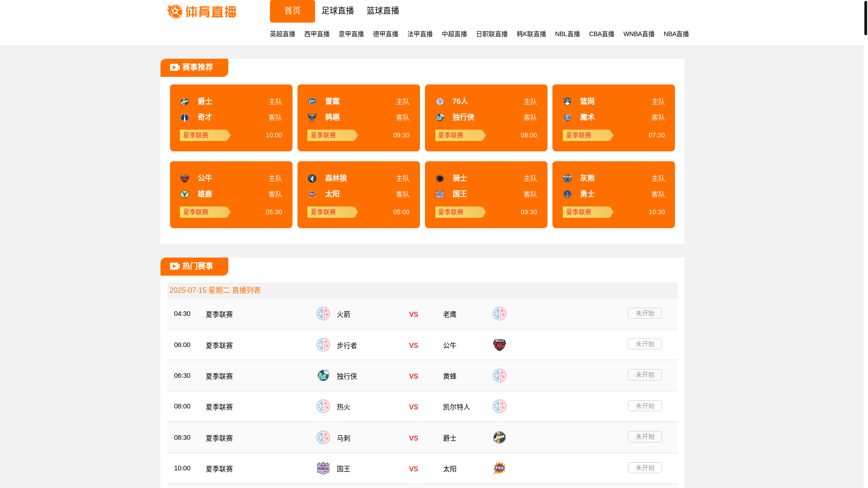Viewport: 868px width, 488px height.
Task: Click 公牛 logo in the 06:00 row
Action: (500, 345)
